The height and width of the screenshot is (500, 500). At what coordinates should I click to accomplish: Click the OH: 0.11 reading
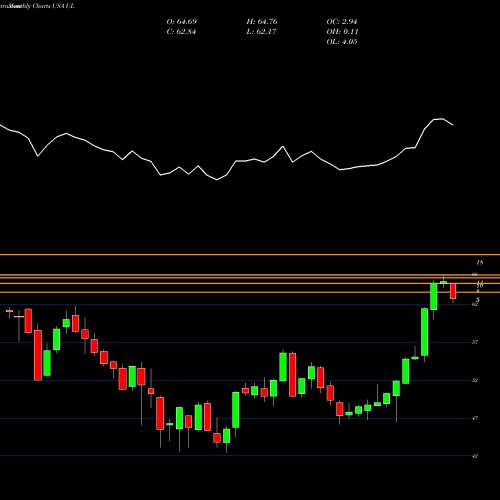[342, 32]
